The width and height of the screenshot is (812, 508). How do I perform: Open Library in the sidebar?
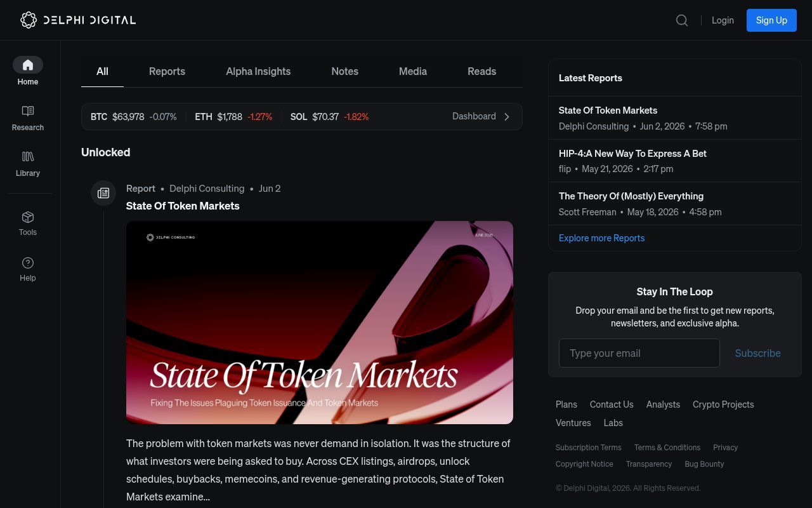click(28, 164)
